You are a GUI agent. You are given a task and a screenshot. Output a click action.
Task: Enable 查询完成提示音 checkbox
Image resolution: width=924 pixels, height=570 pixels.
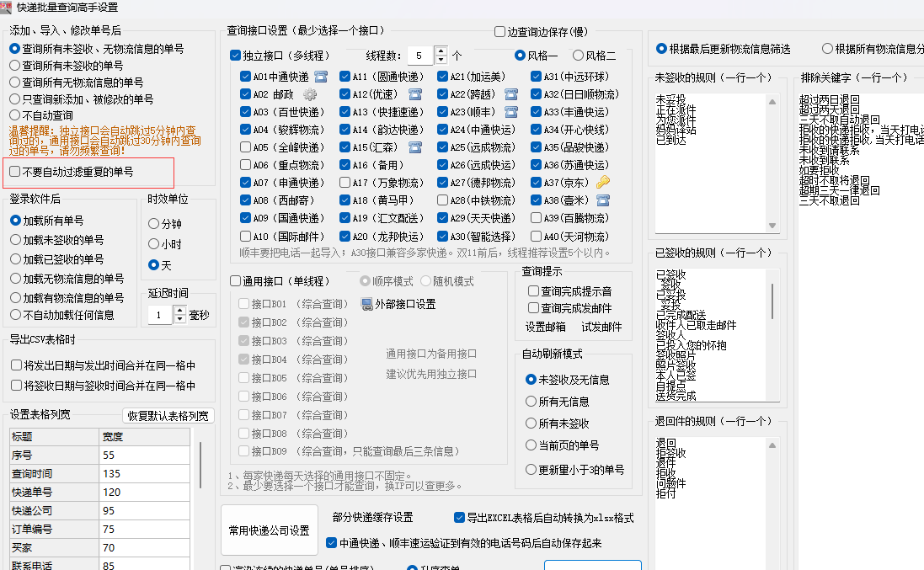(x=533, y=290)
